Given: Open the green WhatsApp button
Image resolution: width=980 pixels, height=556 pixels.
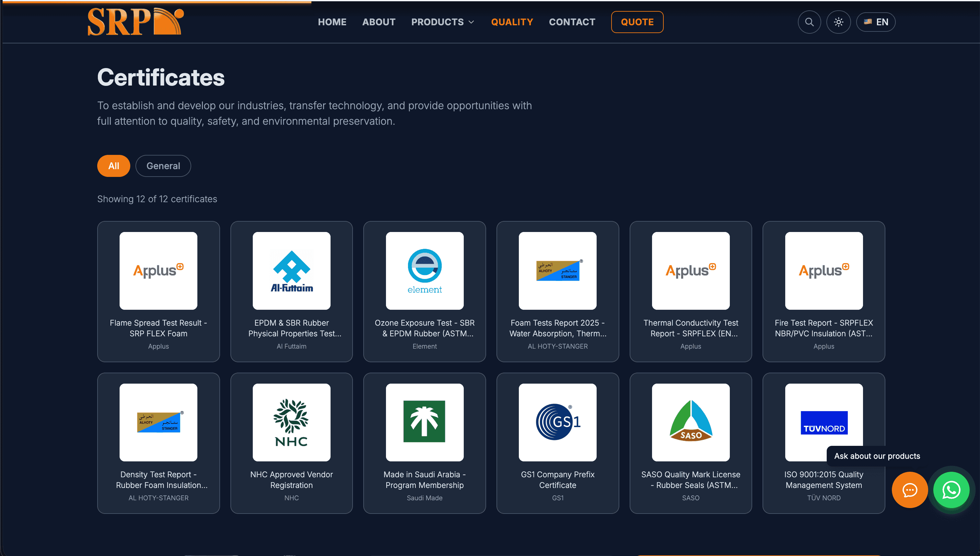Looking at the screenshot, I should coord(951,490).
